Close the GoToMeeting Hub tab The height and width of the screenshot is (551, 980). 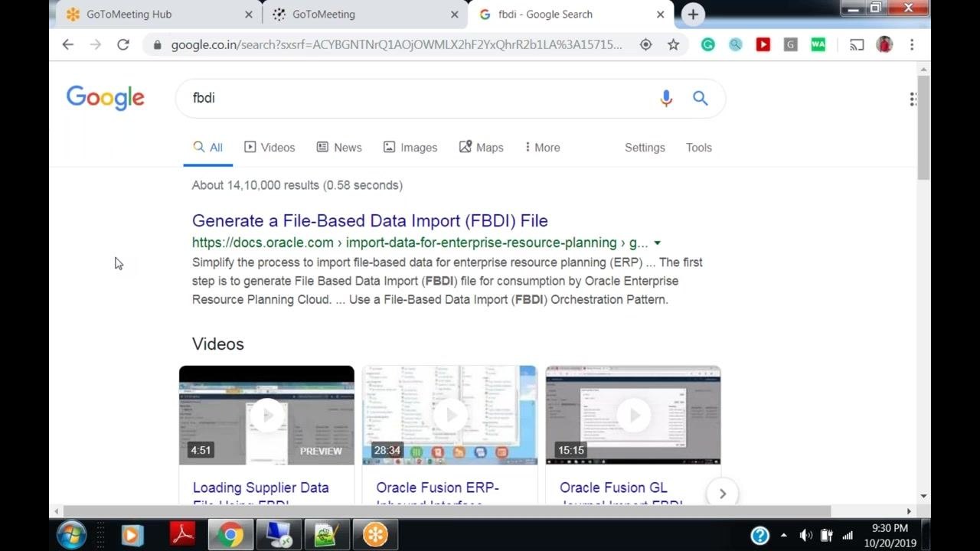(x=249, y=15)
